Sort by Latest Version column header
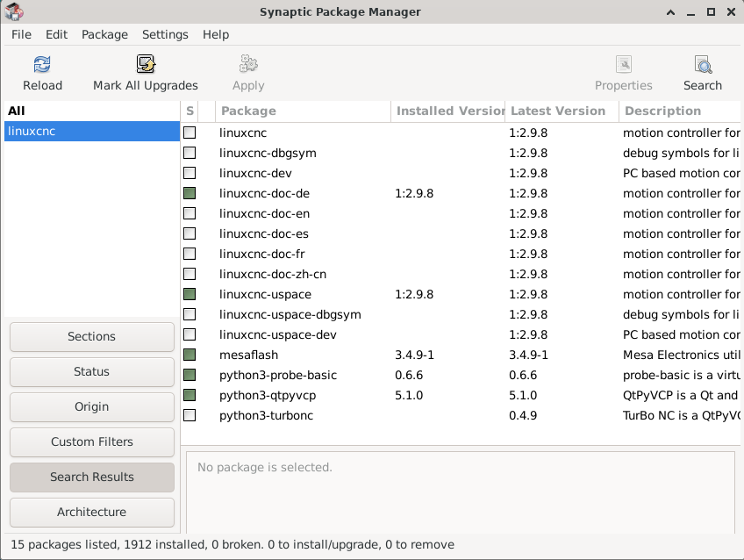The height and width of the screenshot is (560, 744). pos(562,111)
